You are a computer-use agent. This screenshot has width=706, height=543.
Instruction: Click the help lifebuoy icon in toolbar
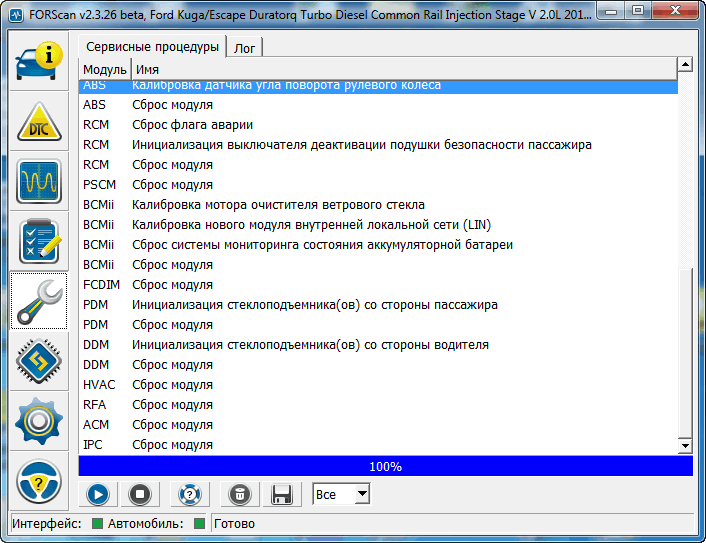pyautogui.click(x=190, y=494)
